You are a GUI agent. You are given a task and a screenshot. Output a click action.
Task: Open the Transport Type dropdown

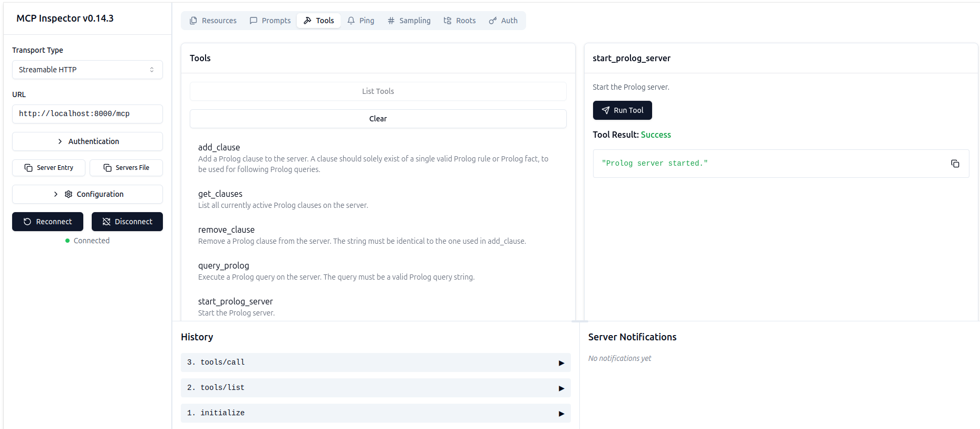[x=88, y=70]
